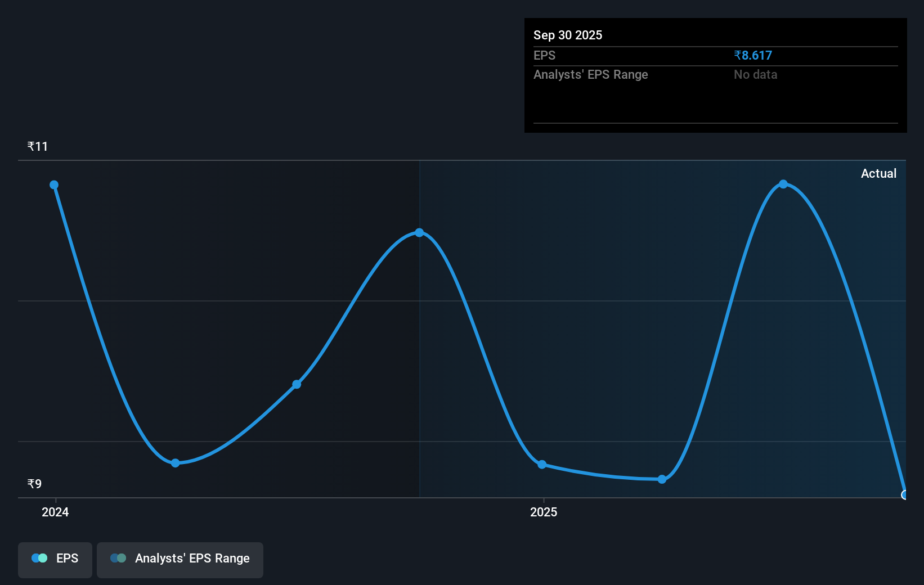Click the 'Actual' region label
This screenshot has width=924, height=585.
pos(878,174)
